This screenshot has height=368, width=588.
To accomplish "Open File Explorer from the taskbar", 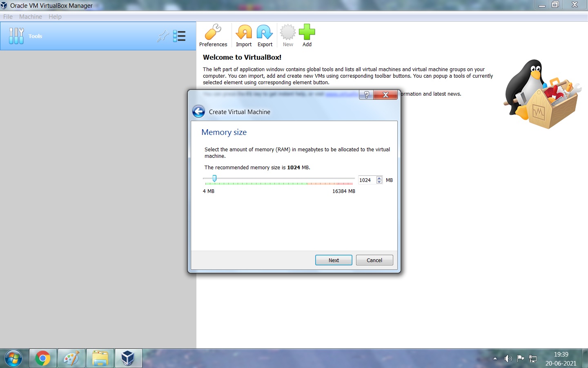I will 100,359.
